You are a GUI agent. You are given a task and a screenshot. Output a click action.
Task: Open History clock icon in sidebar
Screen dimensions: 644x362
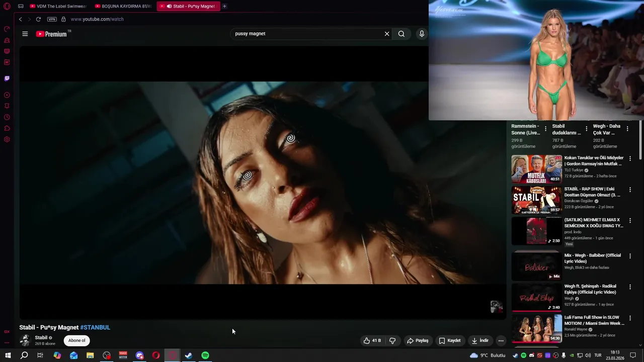(x=7, y=117)
